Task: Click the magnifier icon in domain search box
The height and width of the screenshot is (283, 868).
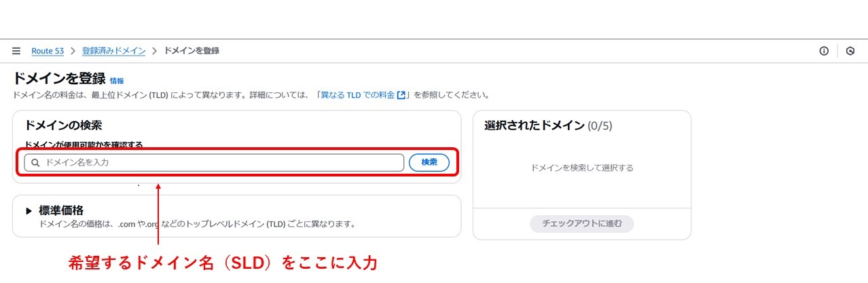Action: coord(35,163)
